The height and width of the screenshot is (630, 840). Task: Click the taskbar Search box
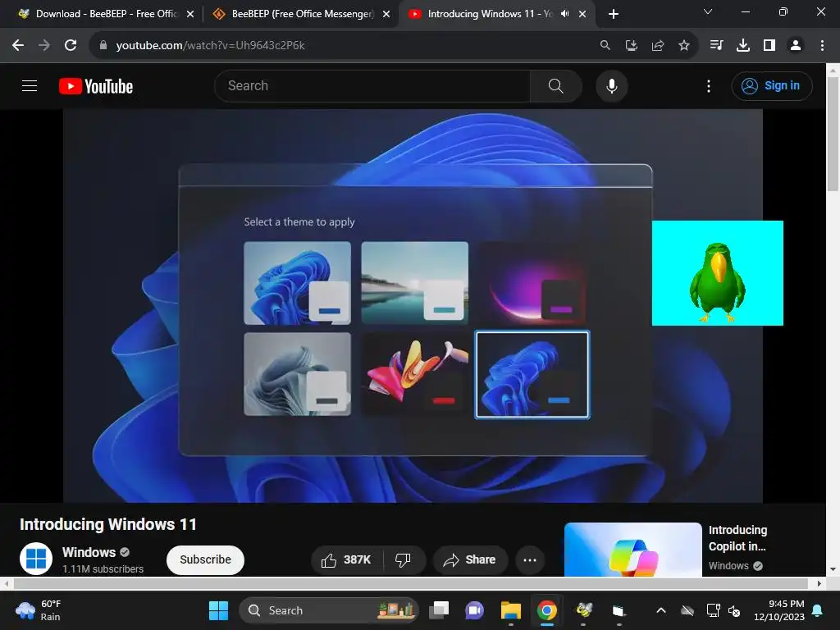tap(328, 610)
